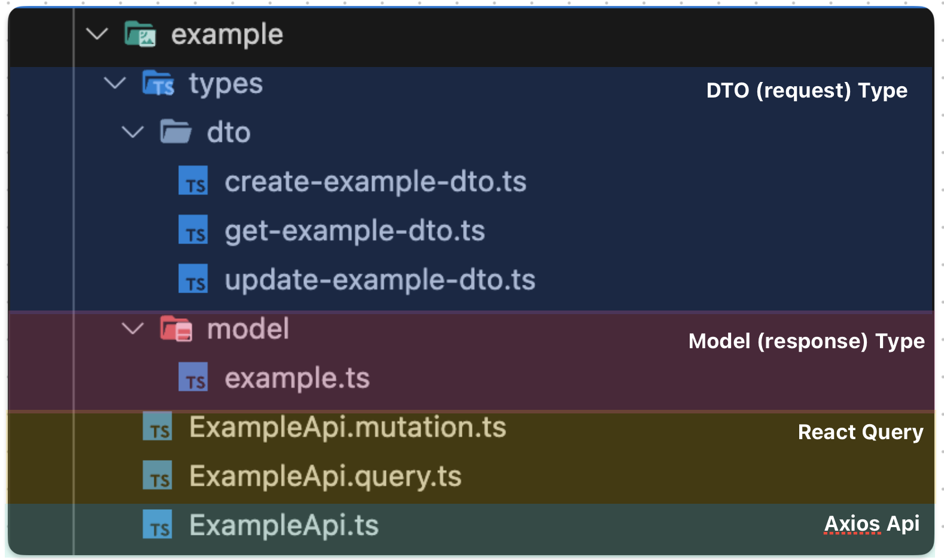Collapse the model folder chevron
Image resolution: width=944 pixels, height=560 pixels.
pos(132,328)
